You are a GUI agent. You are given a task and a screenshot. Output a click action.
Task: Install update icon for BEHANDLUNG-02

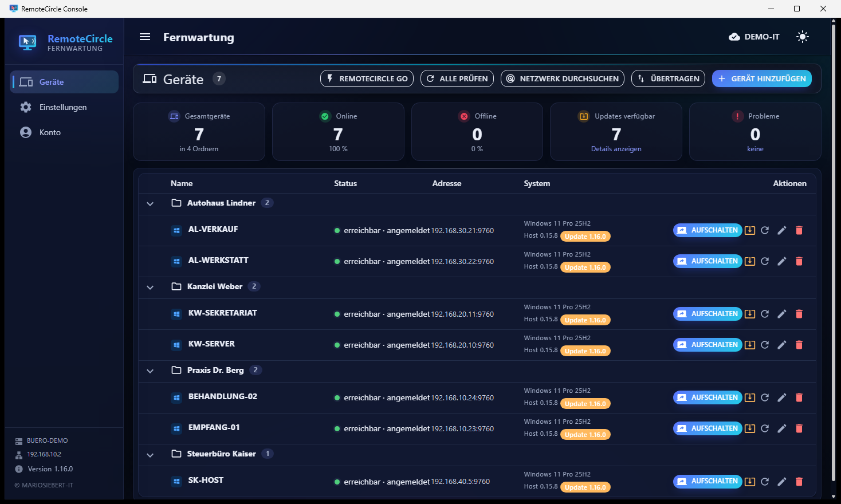[750, 397]
